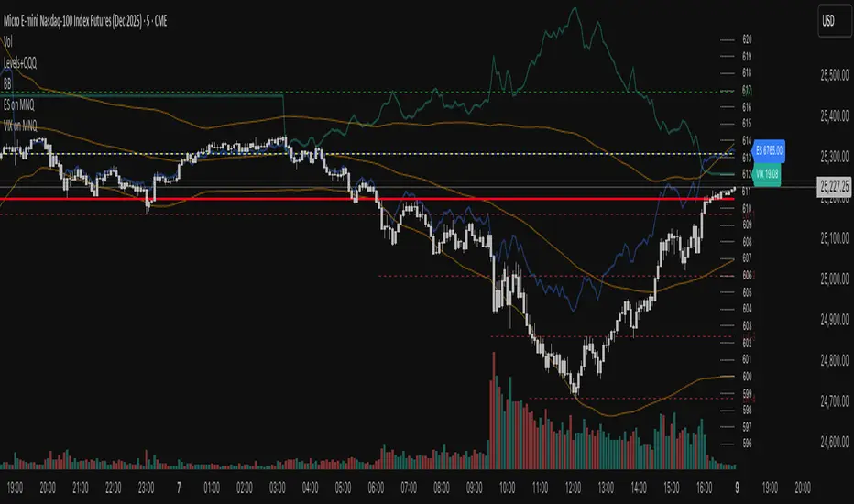854x504 pixels.
Task: Click the 24,600.00 price axis value
Action: coord(835,442)
